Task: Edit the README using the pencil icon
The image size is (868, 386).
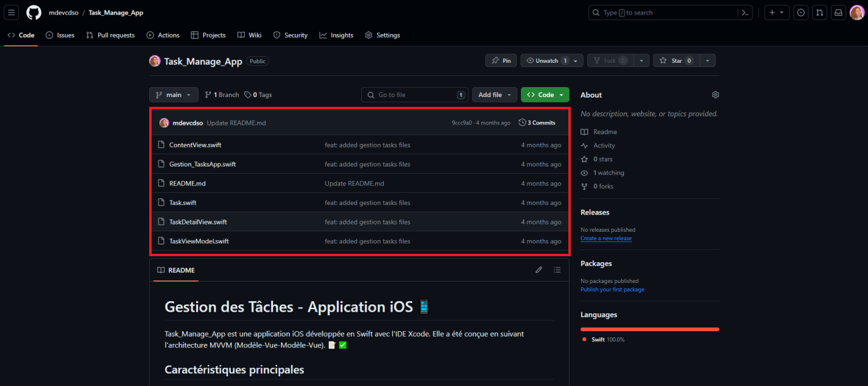Action: pyautogui.click(x=538, y=269)
